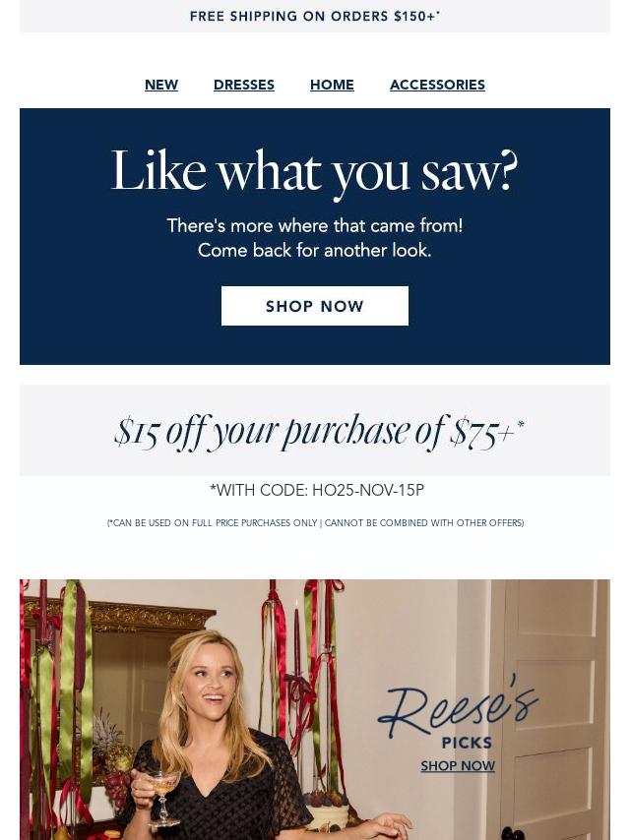Click SHOP NOW link under Reese's Picks
Screen dimensions: 630x840
click(458, 766)
